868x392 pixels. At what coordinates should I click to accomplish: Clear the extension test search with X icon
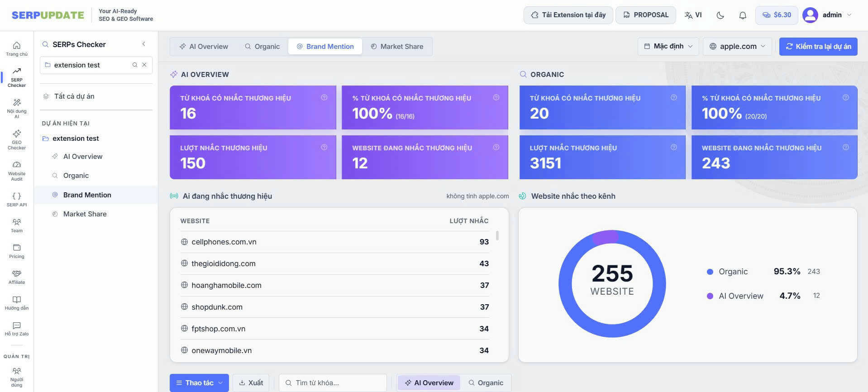[x=144, y=65]
